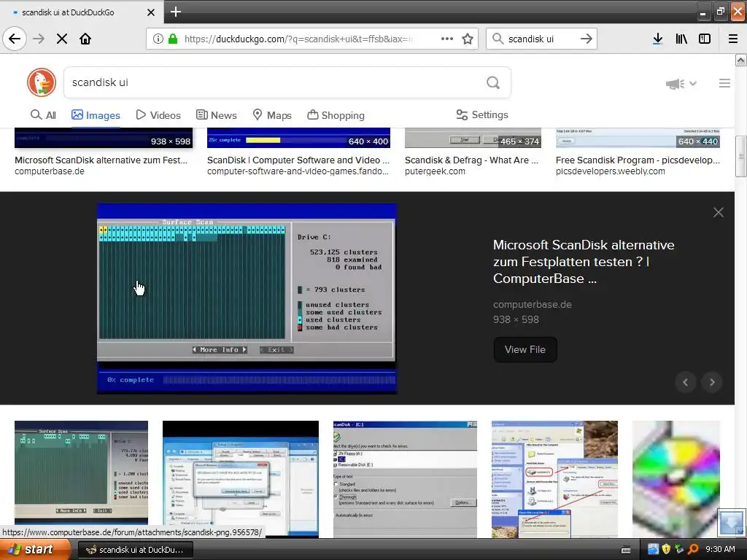Show site information for duckduckgo.com
747x560 pixels.
pos(158,39)
